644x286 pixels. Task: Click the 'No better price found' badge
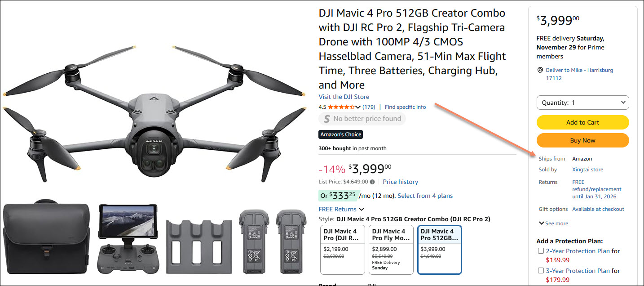click(x=362, y=119)
